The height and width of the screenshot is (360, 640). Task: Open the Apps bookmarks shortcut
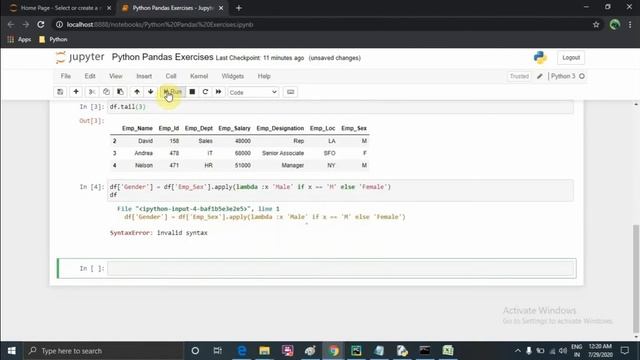coord(20,40)
